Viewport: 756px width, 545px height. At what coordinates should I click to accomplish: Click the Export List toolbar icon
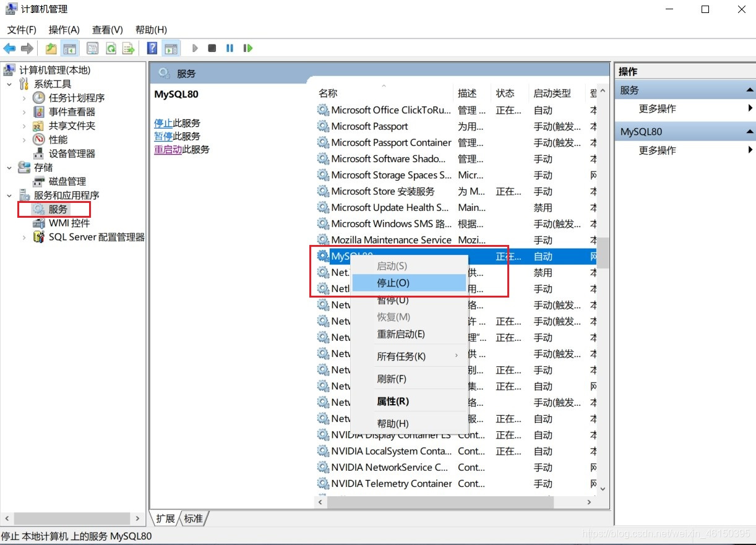[128, 48]
